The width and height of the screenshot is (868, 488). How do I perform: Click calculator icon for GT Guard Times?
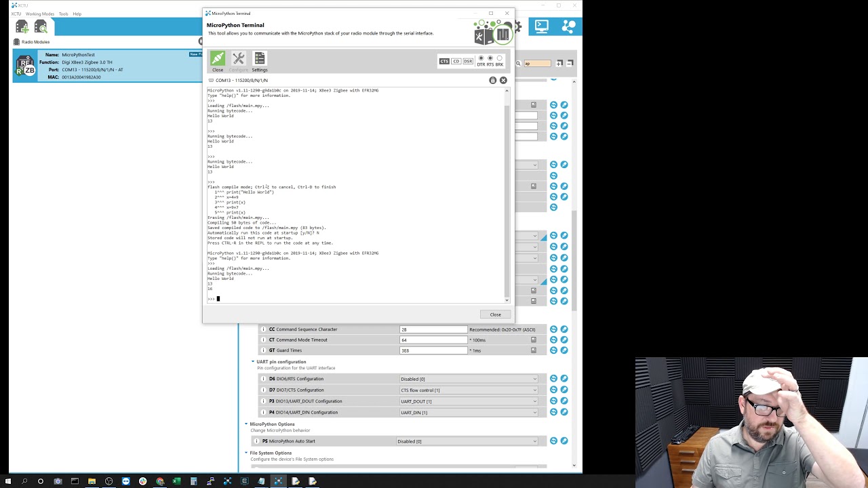point(534,350)
